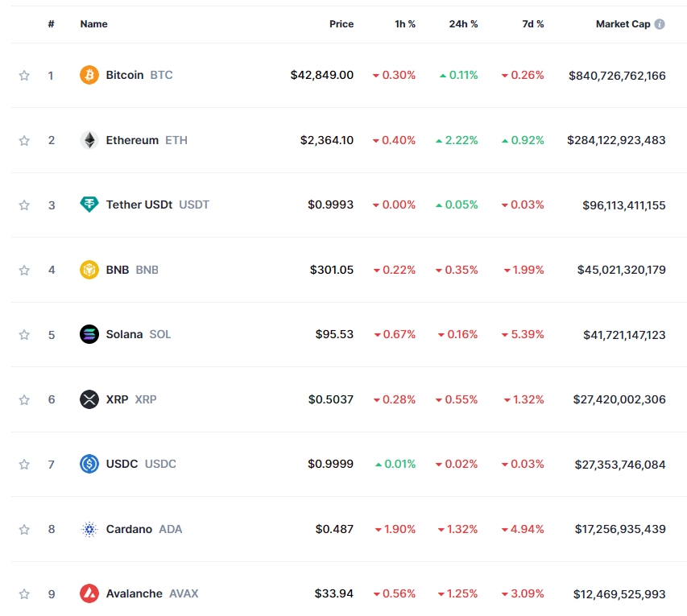The height and width of the screenshot is (616, 687).
Task: Sort table by Price column header
Action: coord(341,24)
